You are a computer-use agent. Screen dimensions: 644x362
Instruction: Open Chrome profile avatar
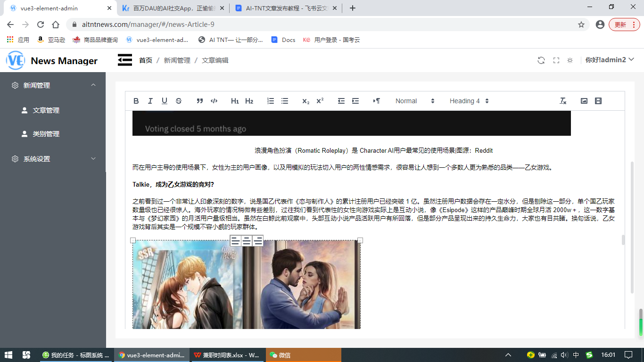click(600, 25)
